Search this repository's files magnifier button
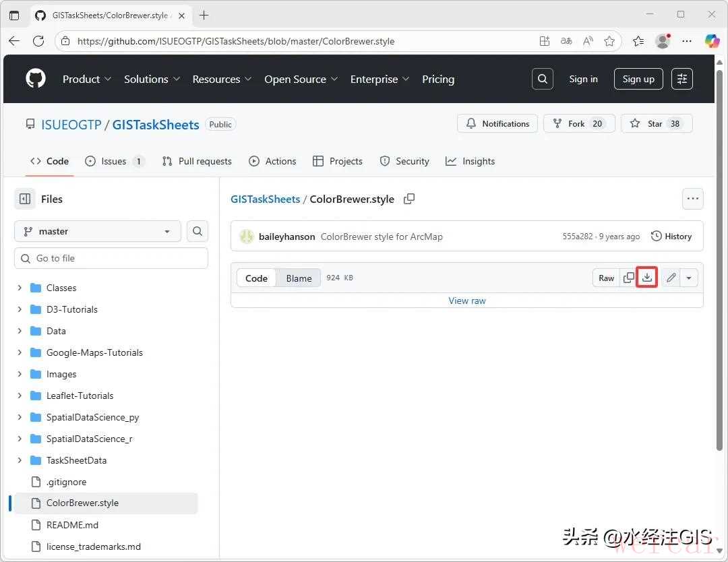This screenshot has width=728, height=562. pos(197,231)
